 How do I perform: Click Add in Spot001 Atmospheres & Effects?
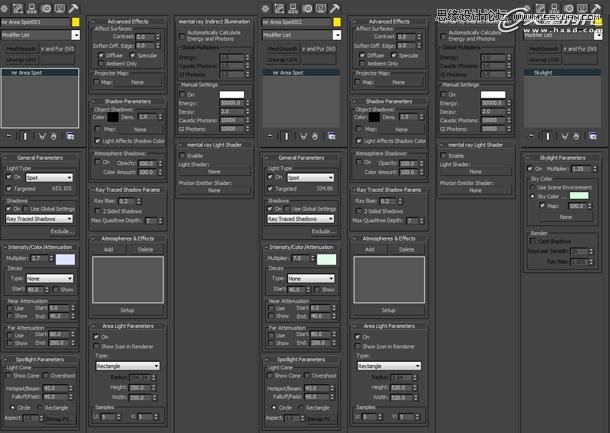[109, 250]
